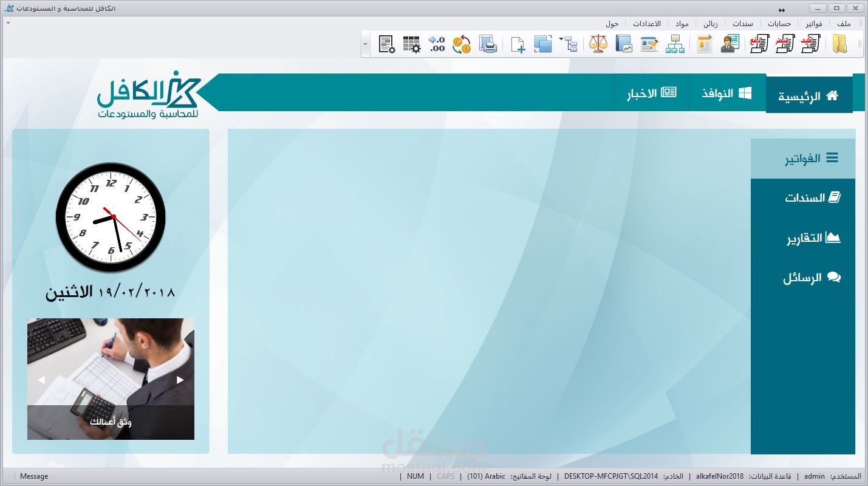Click the balance scales icon
Image resolution: width=868 pixels, height=486 pixels.
pyautogui.click(x=598, y=44)
